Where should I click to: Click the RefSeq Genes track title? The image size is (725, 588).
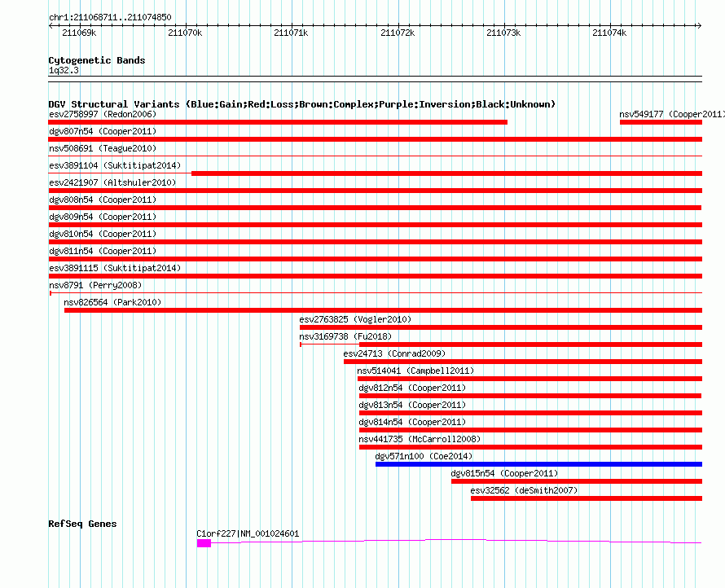click(x=82, y=524)
